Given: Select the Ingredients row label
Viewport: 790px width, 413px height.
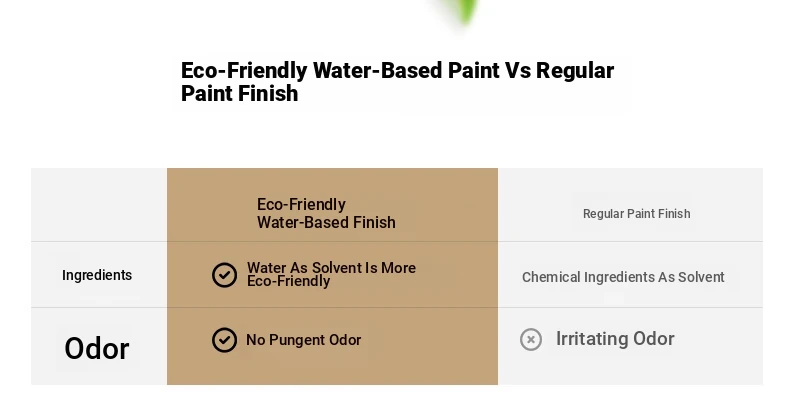Looking at the screenshot, I should tap(97, 276).
